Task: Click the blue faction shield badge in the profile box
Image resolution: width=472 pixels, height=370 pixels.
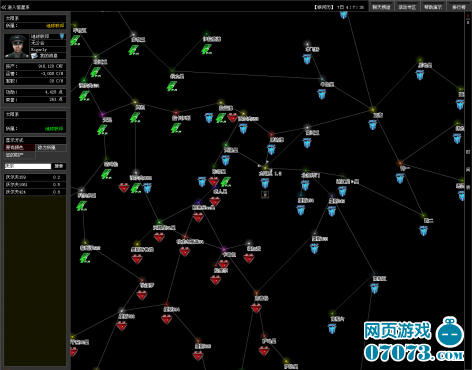Action: tap(62, 36)
